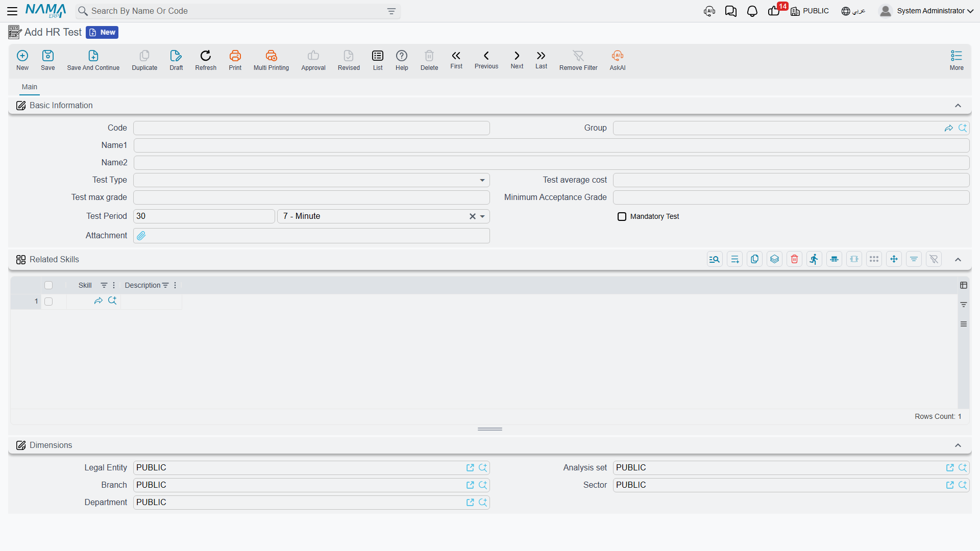Refresh the form
Viewport: 980px width, 551px height.
pos(206,60)
